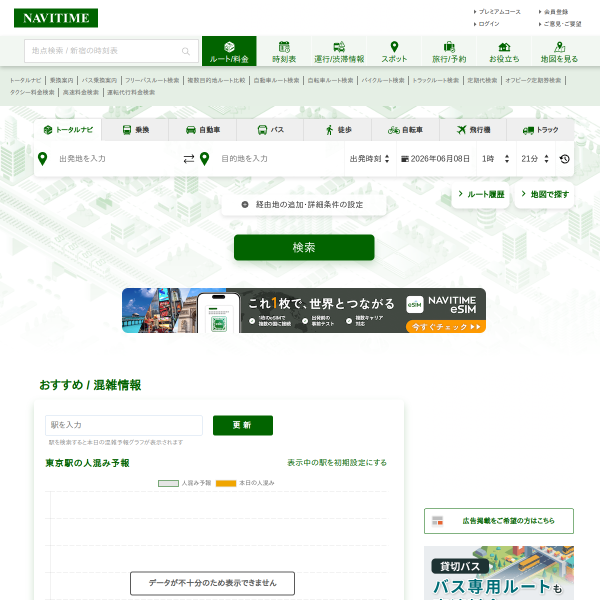
Task: Open 会員登録 link
Action: coord(554,12)
